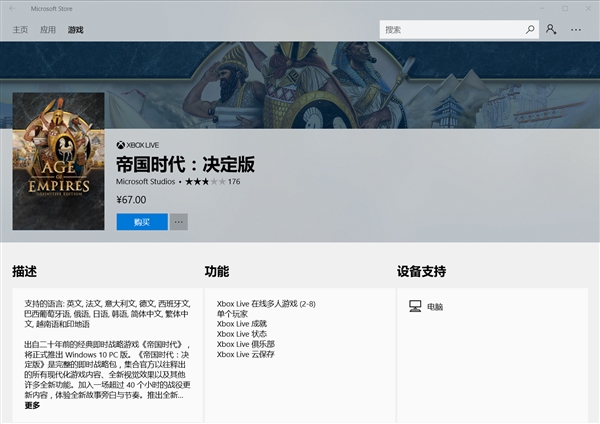Viewport: 600px width, 424px height.
Task: Click the search magnifier icon
Action: tap(530, 29)
